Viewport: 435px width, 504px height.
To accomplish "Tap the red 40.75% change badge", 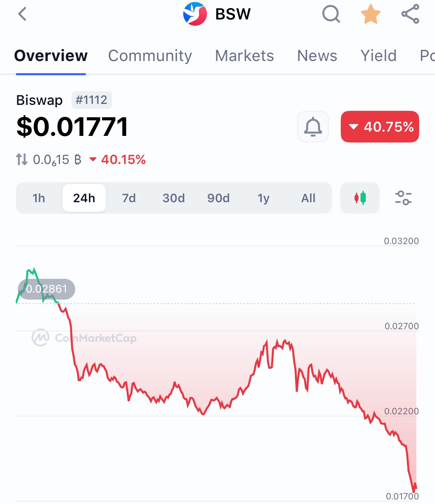I will pyautogui.click(x=380, y=127).
